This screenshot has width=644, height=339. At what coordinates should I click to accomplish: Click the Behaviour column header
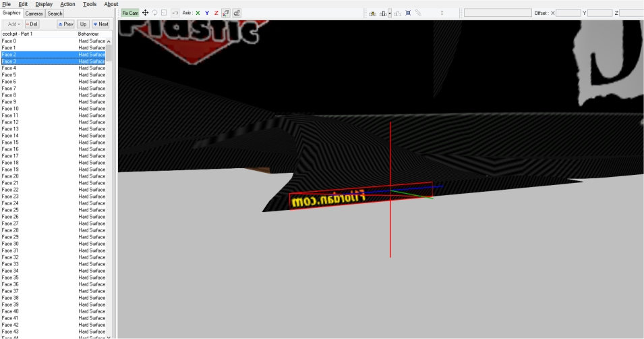[x=94, y=34]
